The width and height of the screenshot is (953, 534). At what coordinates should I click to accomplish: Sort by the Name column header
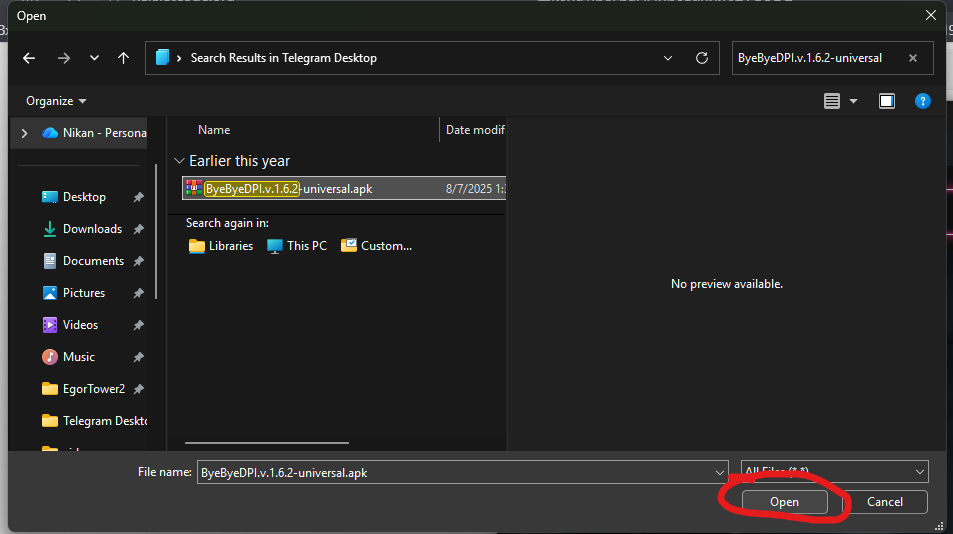[214, 130]
